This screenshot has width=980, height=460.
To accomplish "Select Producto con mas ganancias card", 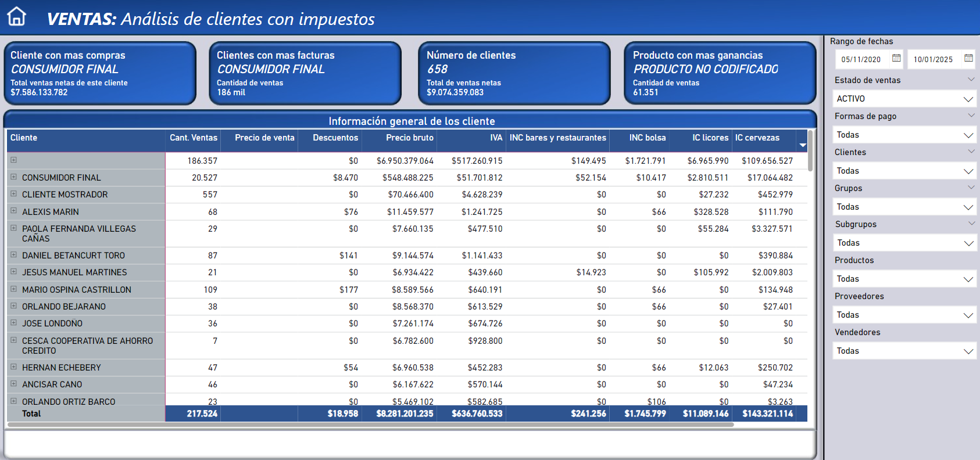I will 720,73.
